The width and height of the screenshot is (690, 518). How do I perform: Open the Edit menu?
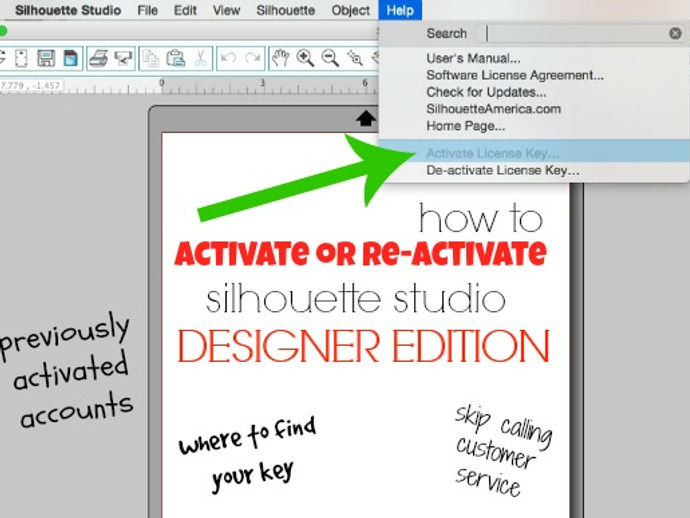click(185, 10)
